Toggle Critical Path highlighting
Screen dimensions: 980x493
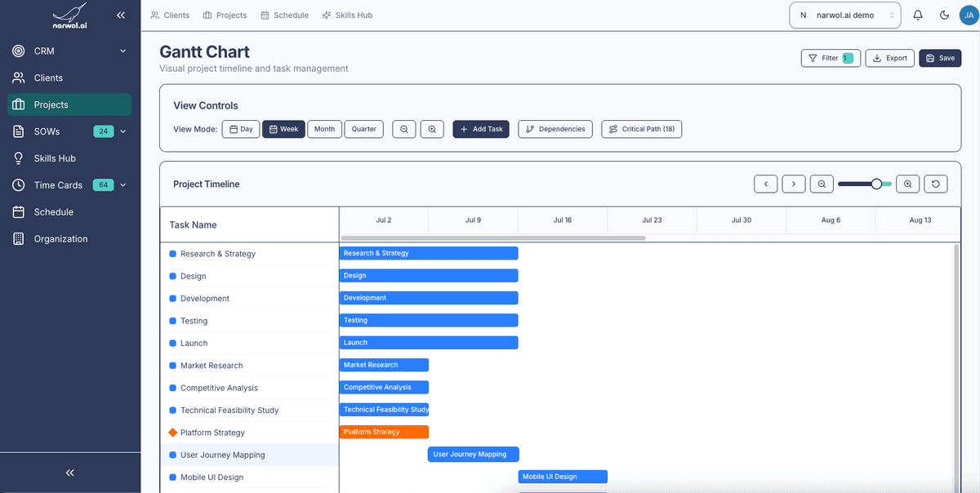[640, 129]
